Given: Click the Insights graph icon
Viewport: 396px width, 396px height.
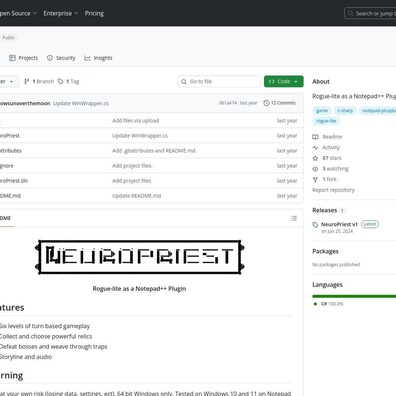Looking at the screenshot, I should tap(87, 58).
